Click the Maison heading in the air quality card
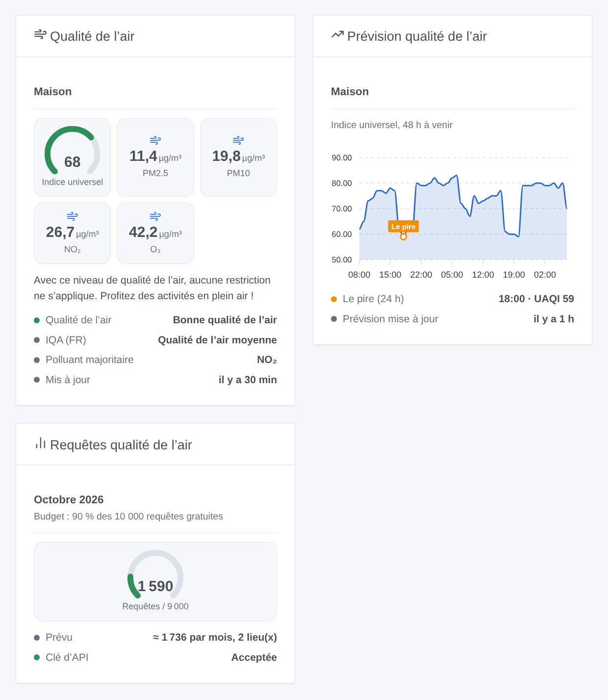Viewport: 608px width, 700px height. point(53,92)
